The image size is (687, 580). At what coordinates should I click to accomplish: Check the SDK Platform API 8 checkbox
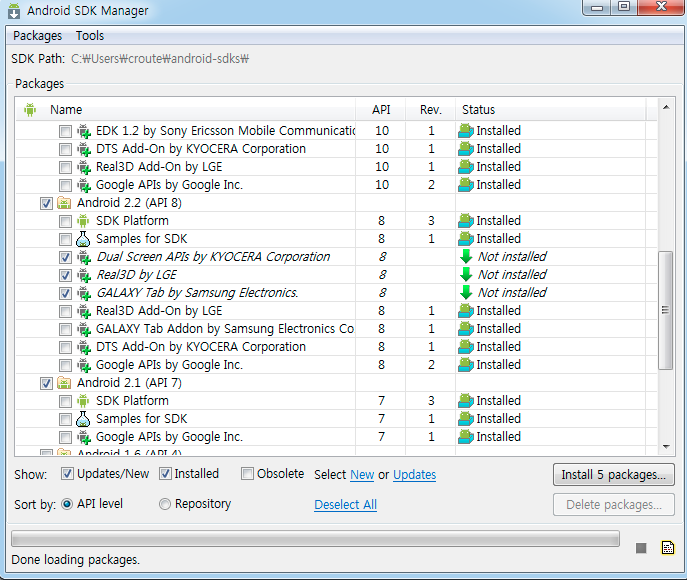click(65, 221)
